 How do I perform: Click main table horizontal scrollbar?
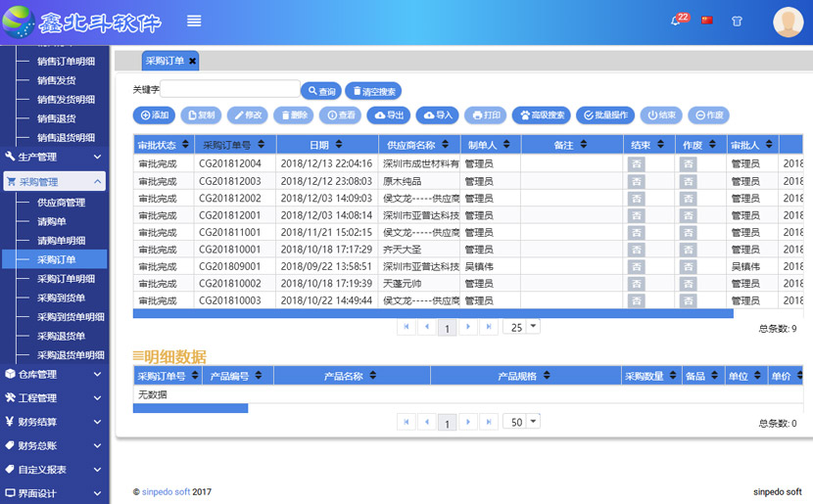[x=433, y=313]
